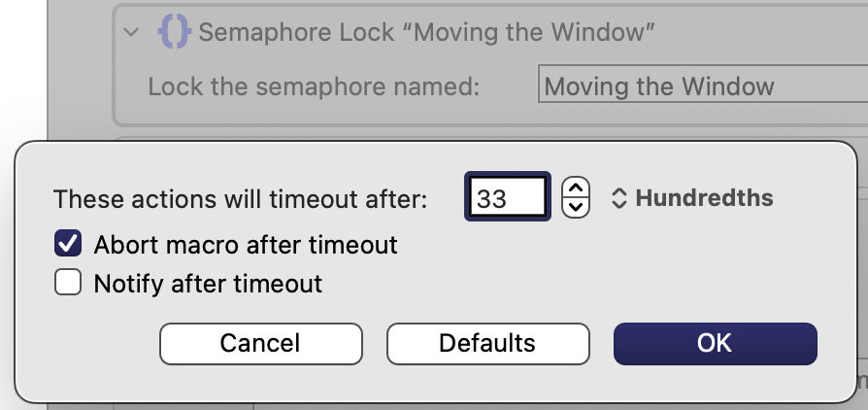Click the Lock the semaphore named label
Screen dimensions: 868x410
(x=314, y=86)
